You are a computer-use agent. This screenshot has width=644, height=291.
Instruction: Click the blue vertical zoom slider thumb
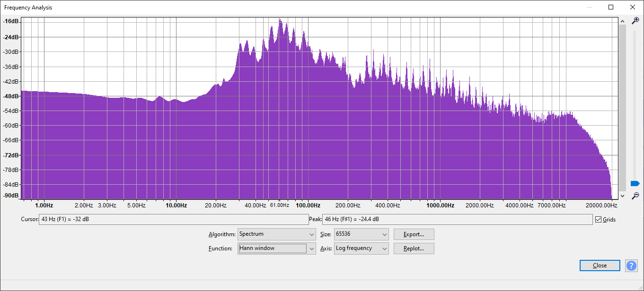(635, 183)
